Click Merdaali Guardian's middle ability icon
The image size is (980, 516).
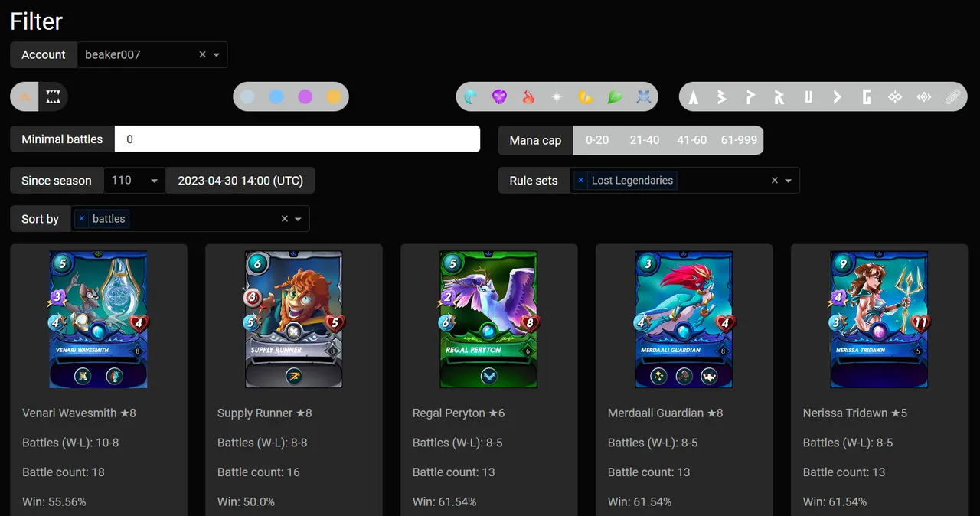point(684,376)
